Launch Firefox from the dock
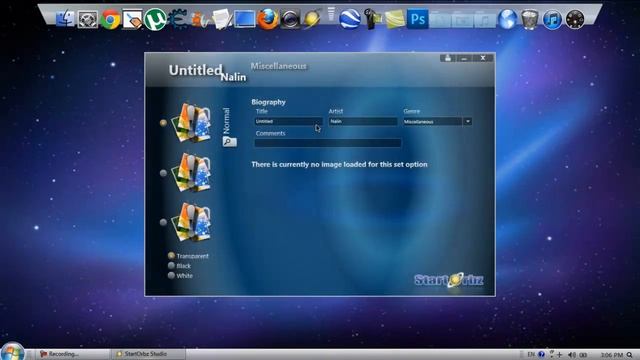The image size is (640, 360). pos(268,19)
